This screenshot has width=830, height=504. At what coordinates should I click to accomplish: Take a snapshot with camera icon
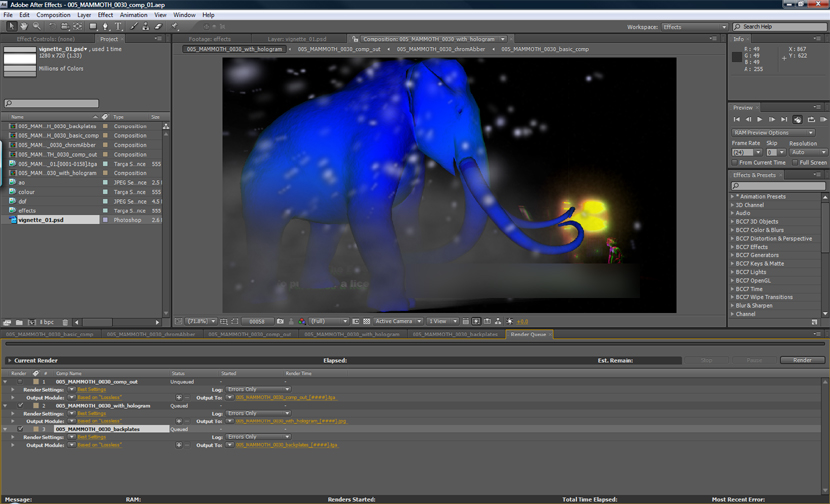tap(280, 321)
